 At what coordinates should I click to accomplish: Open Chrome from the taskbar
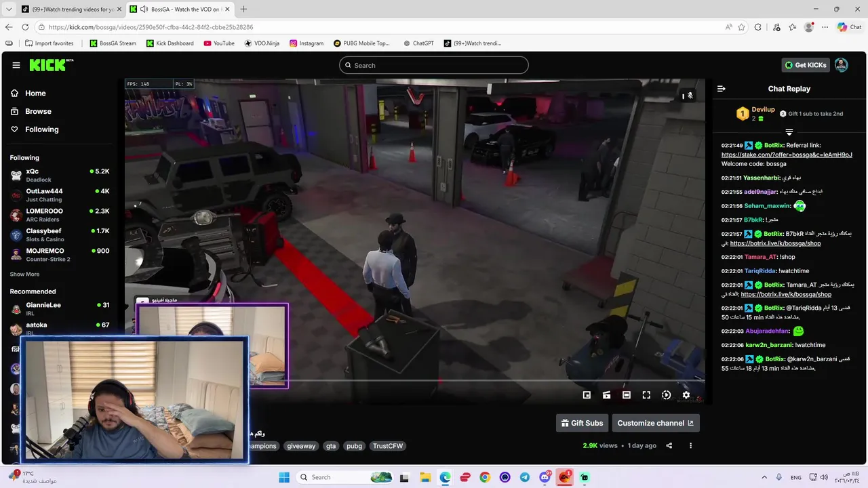click(x=485, y=477)
